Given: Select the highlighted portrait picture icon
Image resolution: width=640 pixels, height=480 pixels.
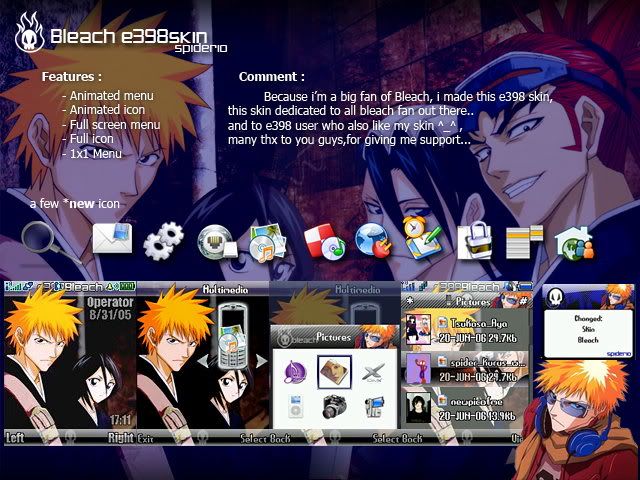Looking at the screenshot, I should click(x=334, y=372).
